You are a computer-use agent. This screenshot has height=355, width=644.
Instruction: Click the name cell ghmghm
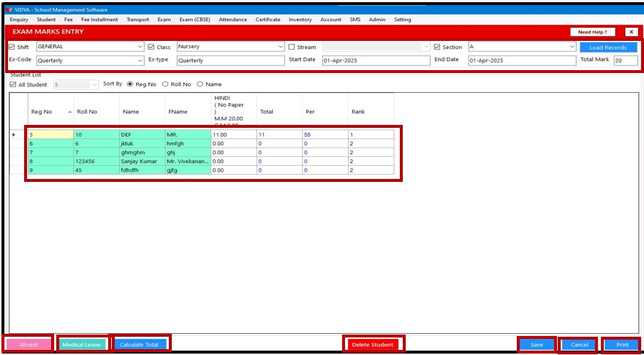[142, 153]
